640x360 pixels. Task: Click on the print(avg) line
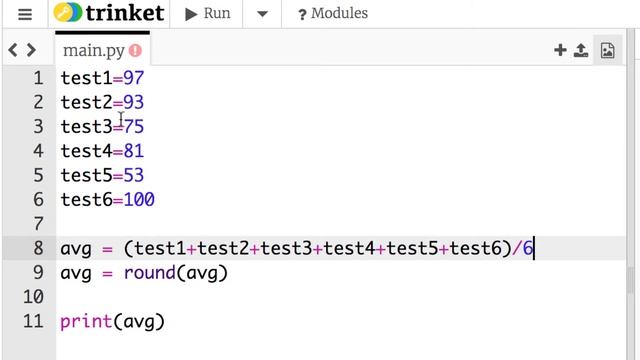pos(113,322)
